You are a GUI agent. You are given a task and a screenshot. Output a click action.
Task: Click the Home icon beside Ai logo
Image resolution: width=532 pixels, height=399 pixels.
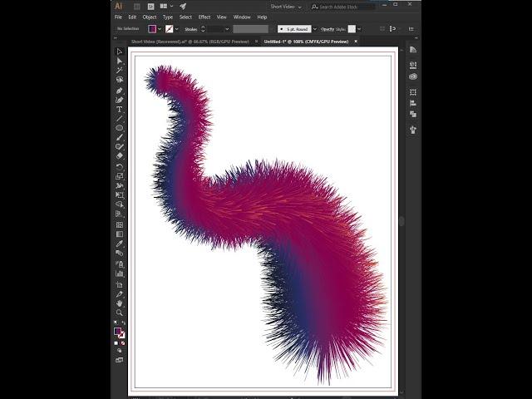(135, 6)
